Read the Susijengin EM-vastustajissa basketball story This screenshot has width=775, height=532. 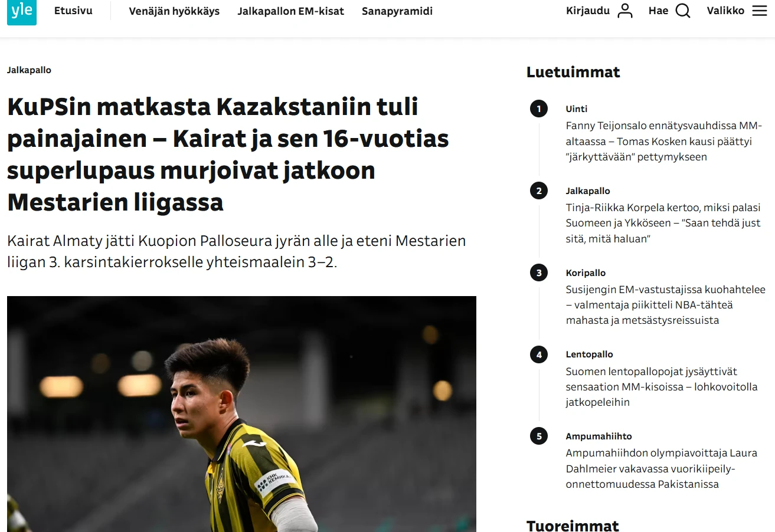pos(665,305)
